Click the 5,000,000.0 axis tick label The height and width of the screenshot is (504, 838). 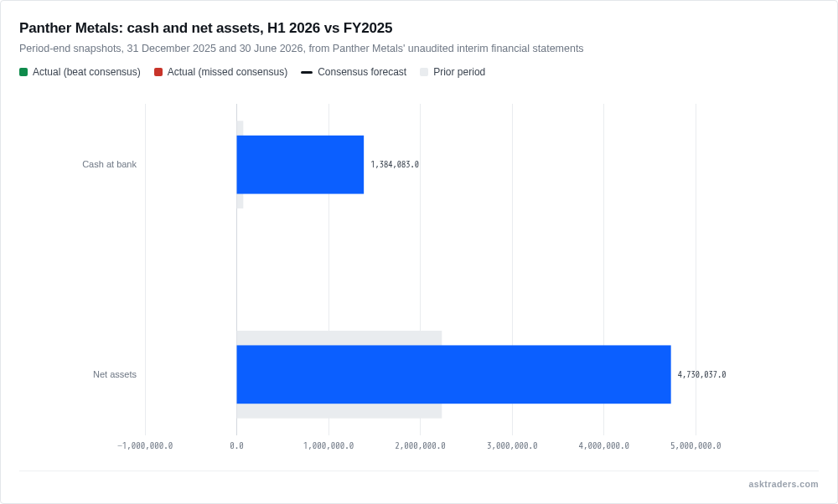tap(696, 445)
